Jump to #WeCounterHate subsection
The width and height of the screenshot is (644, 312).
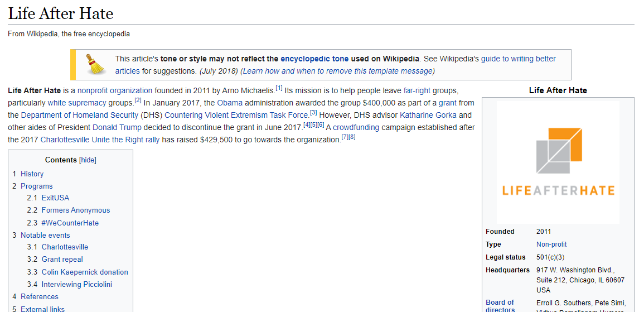coord(70,223)
